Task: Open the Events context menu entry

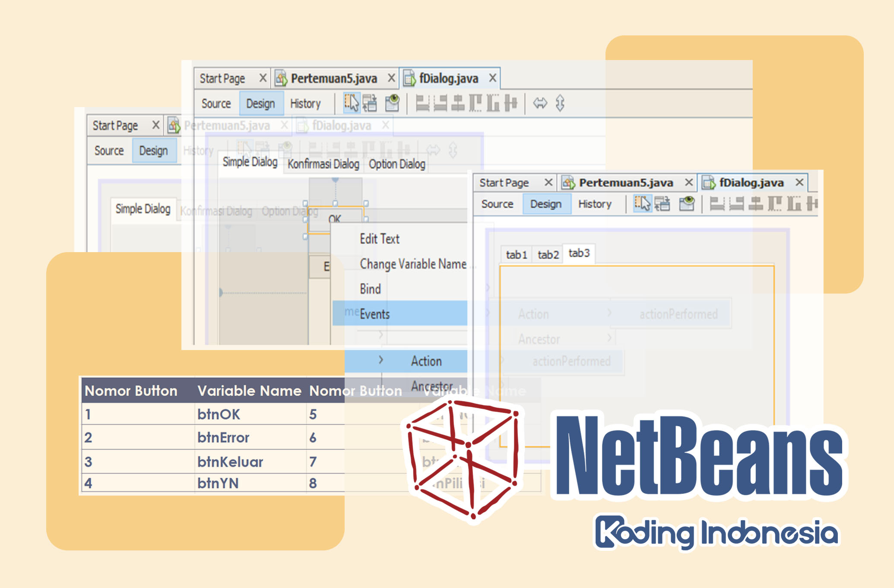Action: tap(400, 313)
